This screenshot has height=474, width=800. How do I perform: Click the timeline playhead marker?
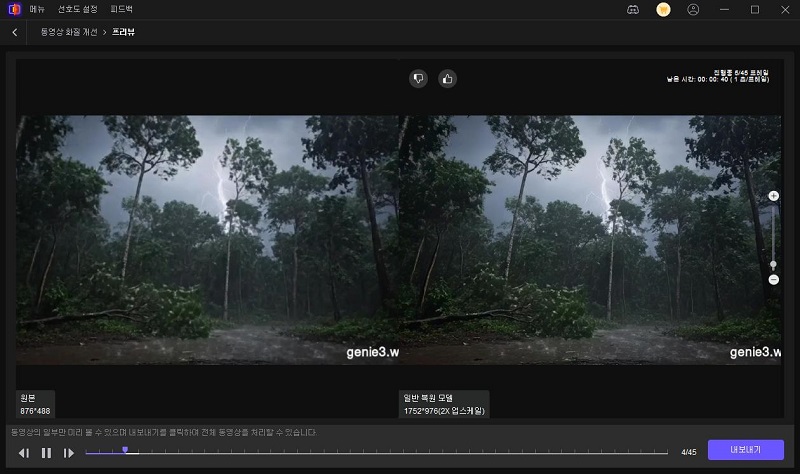coord(125,451)
